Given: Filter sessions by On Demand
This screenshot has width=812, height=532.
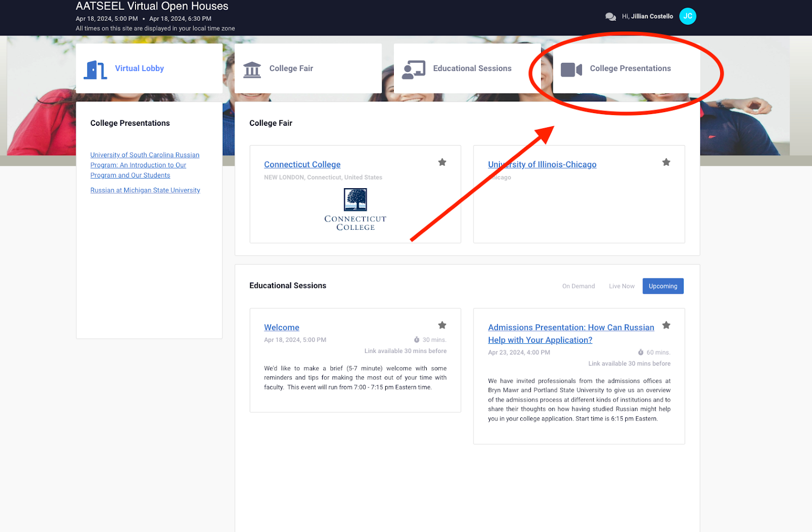Looking at the screenshot, I should tap(579, 286).
